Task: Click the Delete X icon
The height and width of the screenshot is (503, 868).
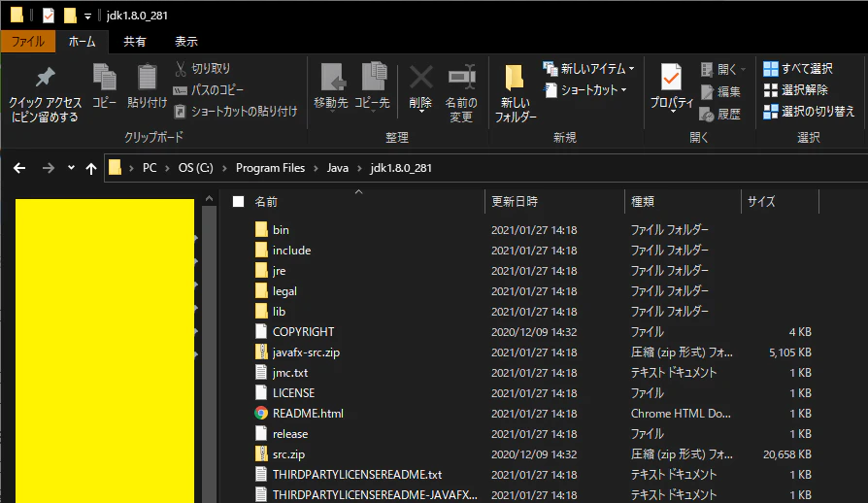Action: click(420, 79)
